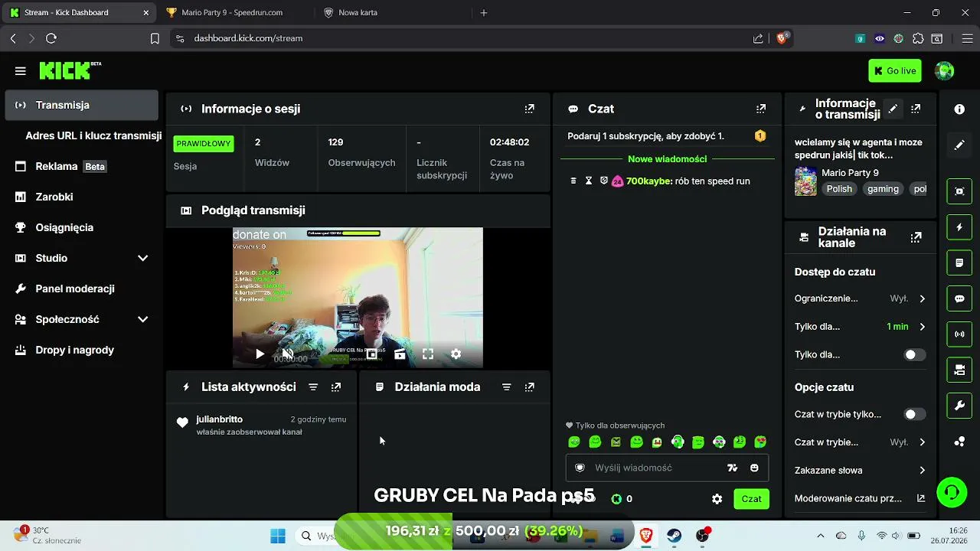This screenshot has height=551, width=980.
Task: Show hidden system tray icons chevron
Action: pyautogui.click(x=821, y=536)
